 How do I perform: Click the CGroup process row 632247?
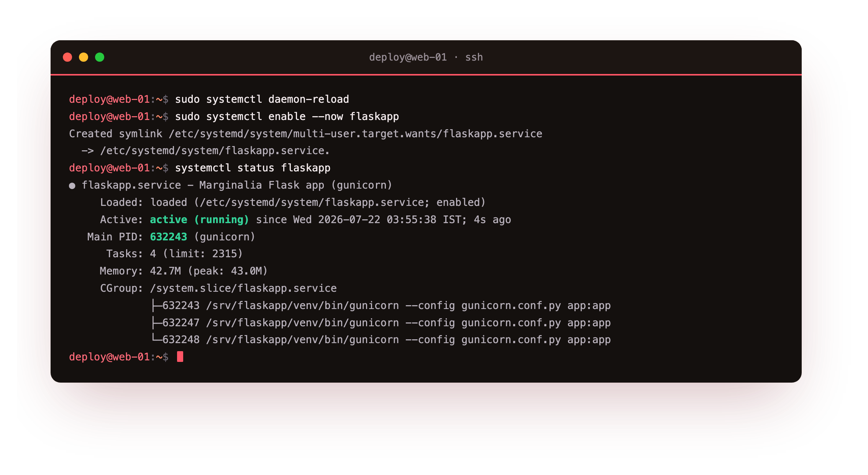tap(381, 323)
